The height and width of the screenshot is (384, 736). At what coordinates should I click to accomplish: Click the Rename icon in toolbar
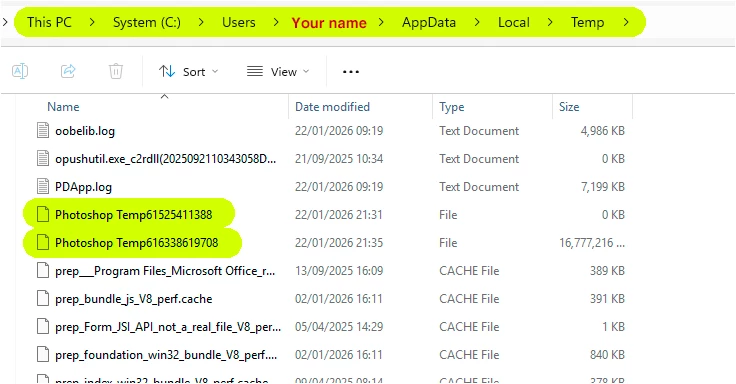[20, 71]
